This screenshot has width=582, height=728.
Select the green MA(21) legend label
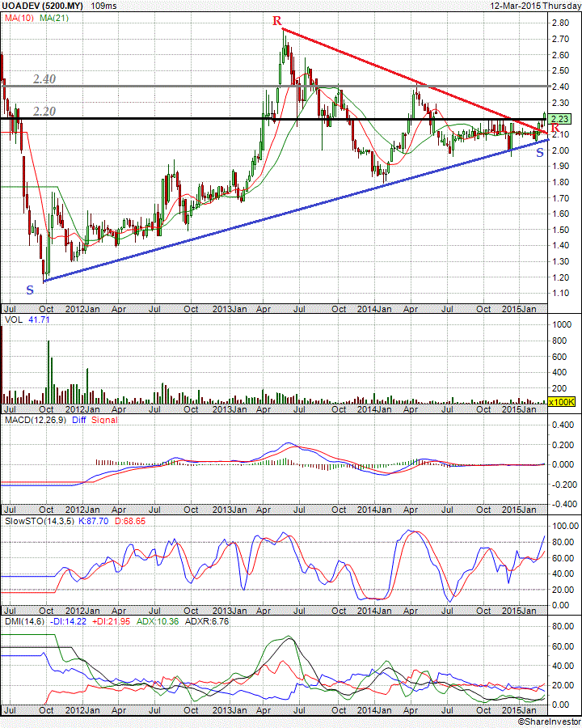click(54, 18)
